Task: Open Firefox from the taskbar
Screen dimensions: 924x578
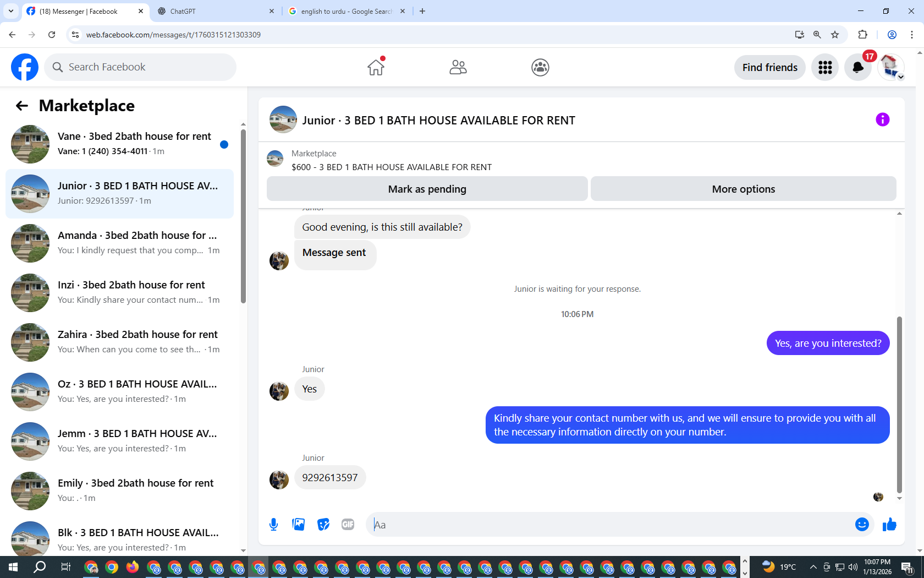Action: click(x=133, y=567)
